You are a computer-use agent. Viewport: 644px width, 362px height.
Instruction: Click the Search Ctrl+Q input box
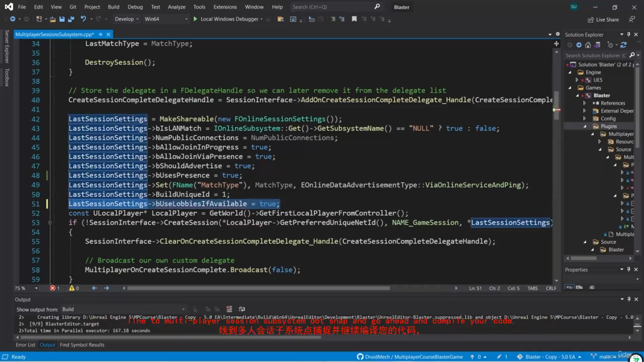pos(332,7)
